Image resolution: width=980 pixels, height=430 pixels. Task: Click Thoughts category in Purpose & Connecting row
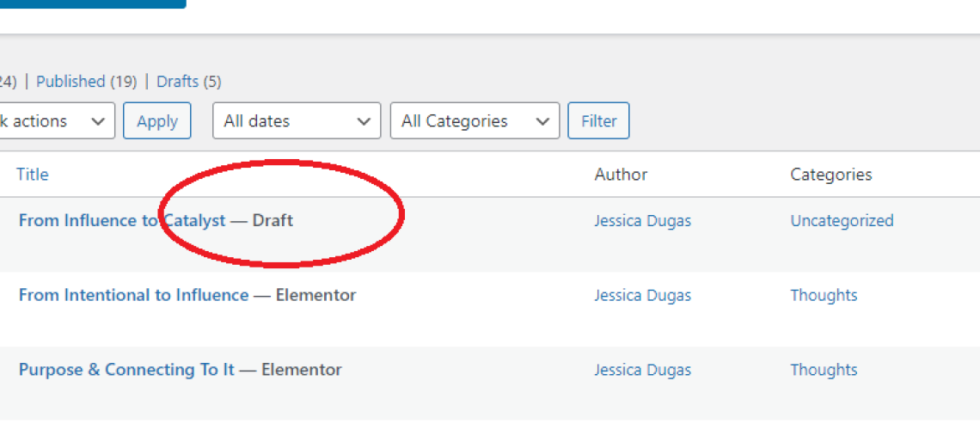[x=824, y=370]
